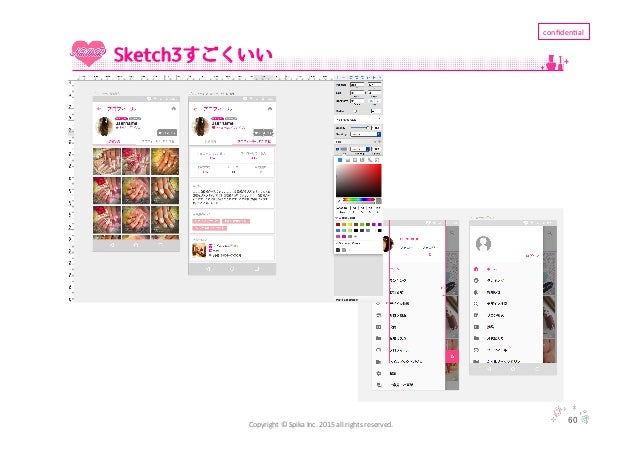638x451 pixels.
Task: Pick the blue swatch in global colors
Action: (x=338, y=230)
